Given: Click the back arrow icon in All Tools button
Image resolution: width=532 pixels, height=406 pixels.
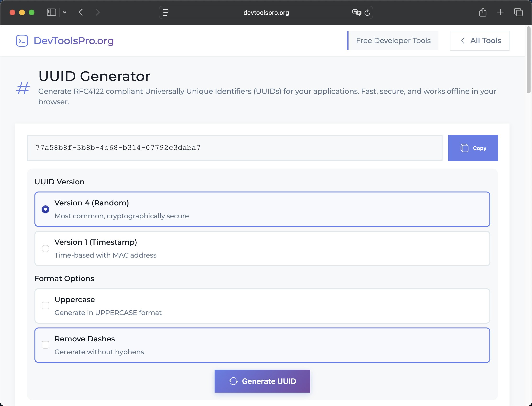Looking at the screenshot, I should click(463, 41).
